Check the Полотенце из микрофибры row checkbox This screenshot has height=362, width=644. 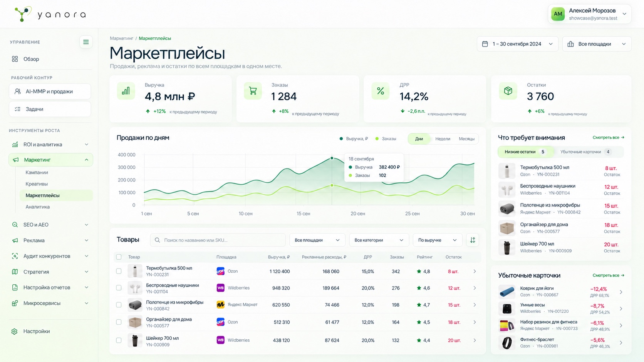click(x=119, y=305)
